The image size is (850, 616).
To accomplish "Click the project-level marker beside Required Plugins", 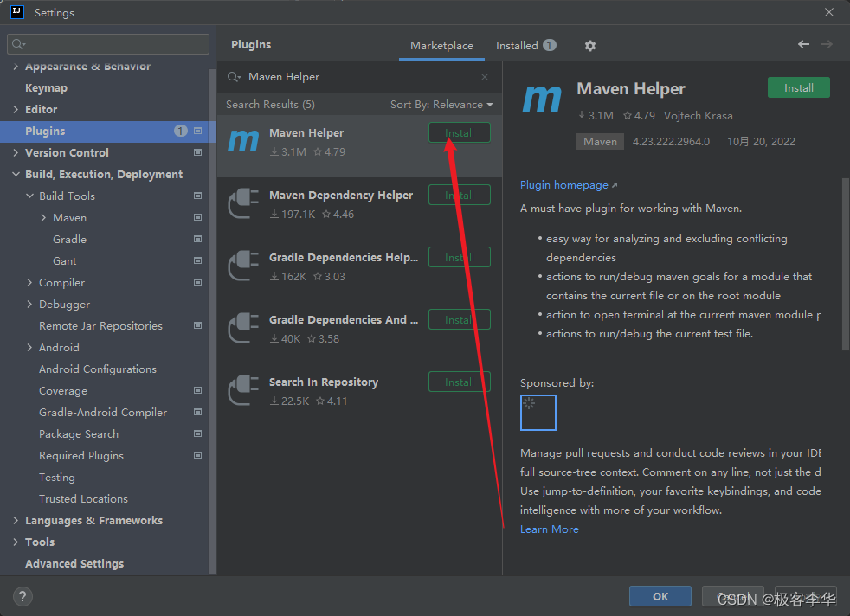I will pos(198,456).
